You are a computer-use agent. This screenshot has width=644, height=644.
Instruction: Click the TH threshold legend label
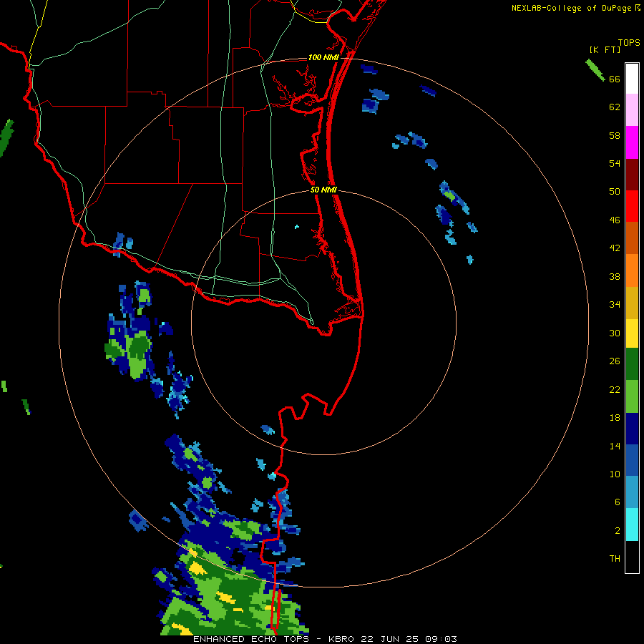[x=615, y=559]
